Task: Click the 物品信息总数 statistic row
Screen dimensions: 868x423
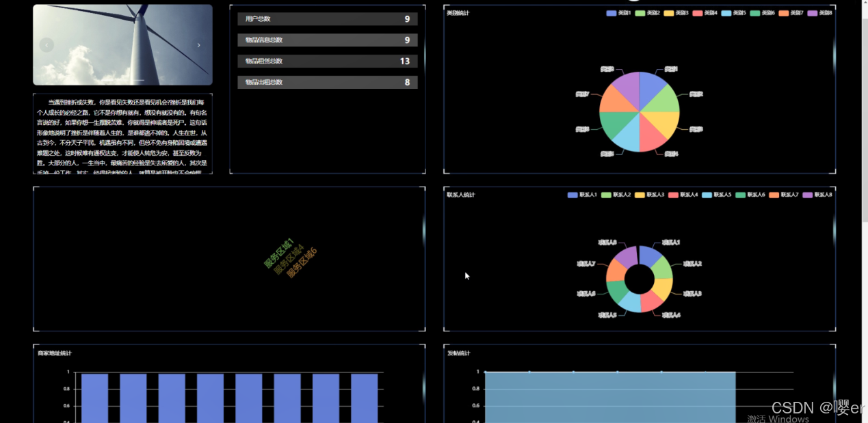Action: pos(328,40)
